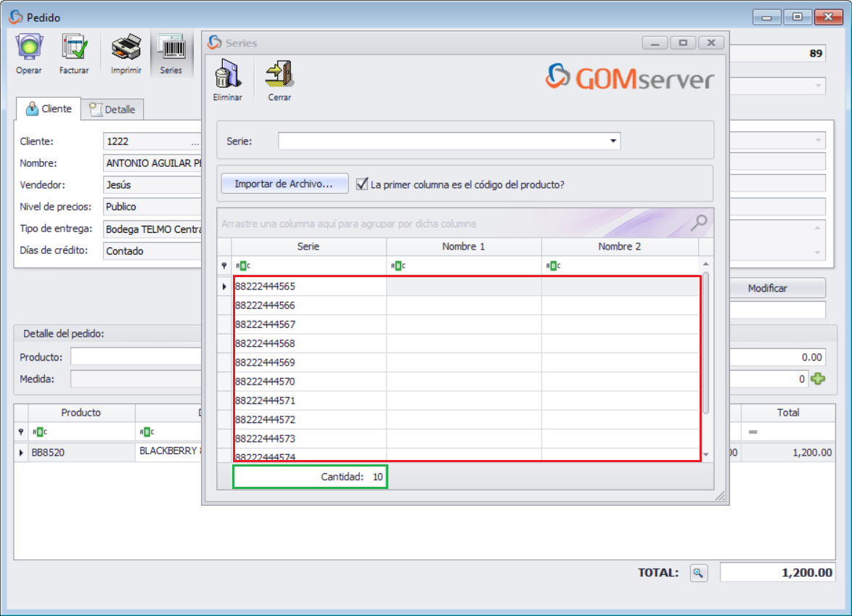The width and height of the screenshot is (852, 616).
Task: Click the Importar de Archivo button
Action: coord(284,184)
